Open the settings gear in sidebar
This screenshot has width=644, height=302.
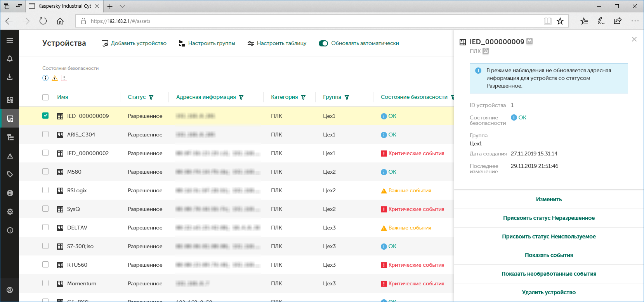10,212
